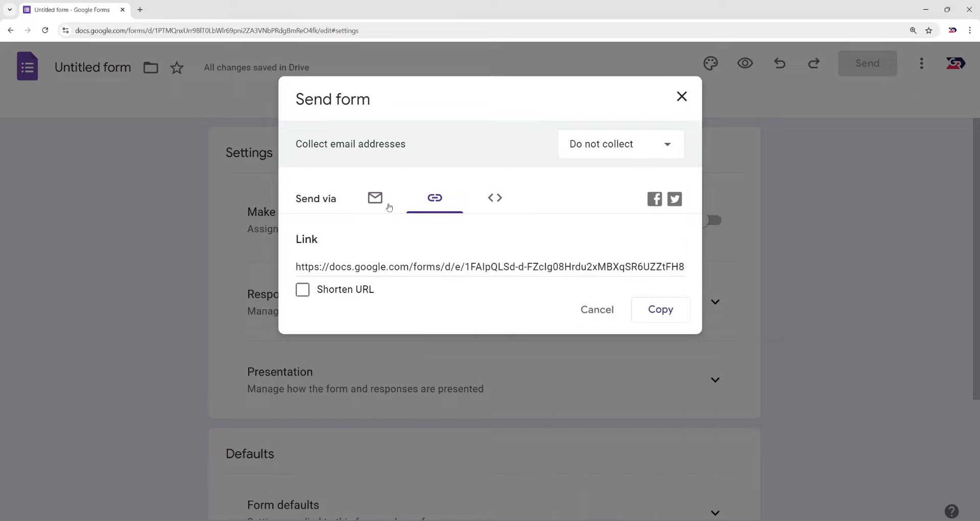980x521 pixels.
Task: Star the Untitled form
Action: [177, 67]
